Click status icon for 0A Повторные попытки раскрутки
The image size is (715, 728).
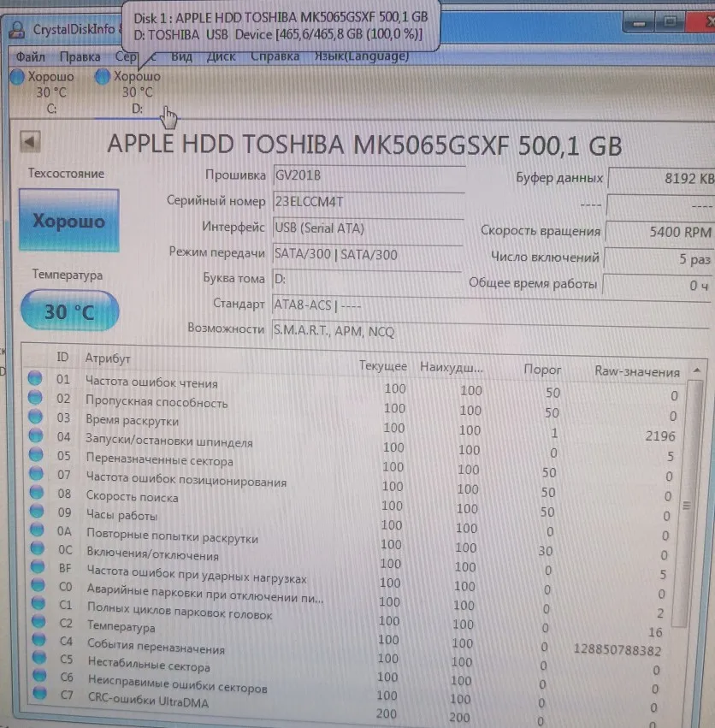37,530
